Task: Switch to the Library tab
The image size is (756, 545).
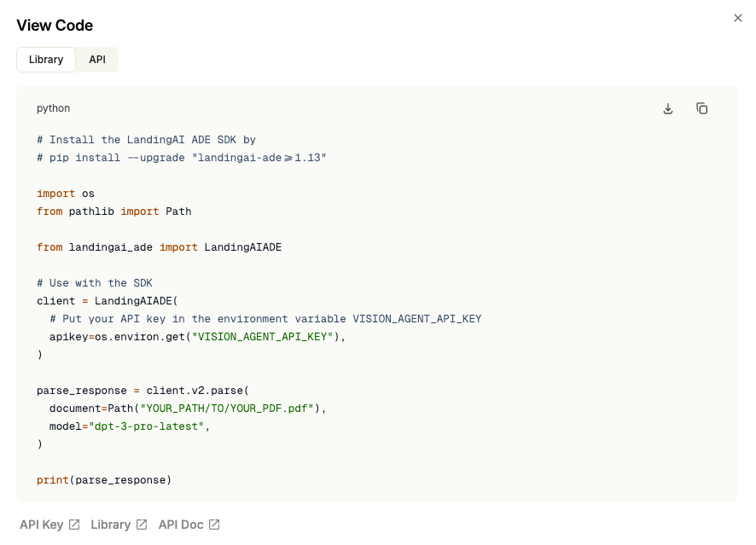Action: pyautogui.click(x=46, y=59)
